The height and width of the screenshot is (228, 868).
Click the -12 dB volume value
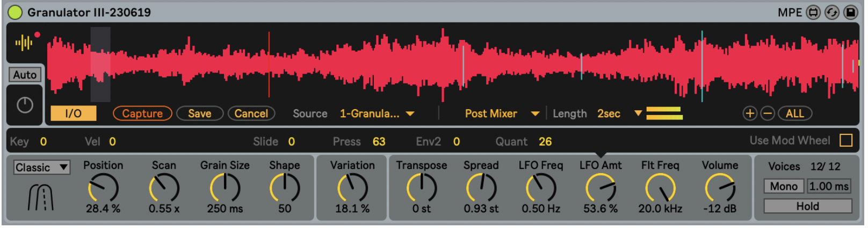[720, 208]
